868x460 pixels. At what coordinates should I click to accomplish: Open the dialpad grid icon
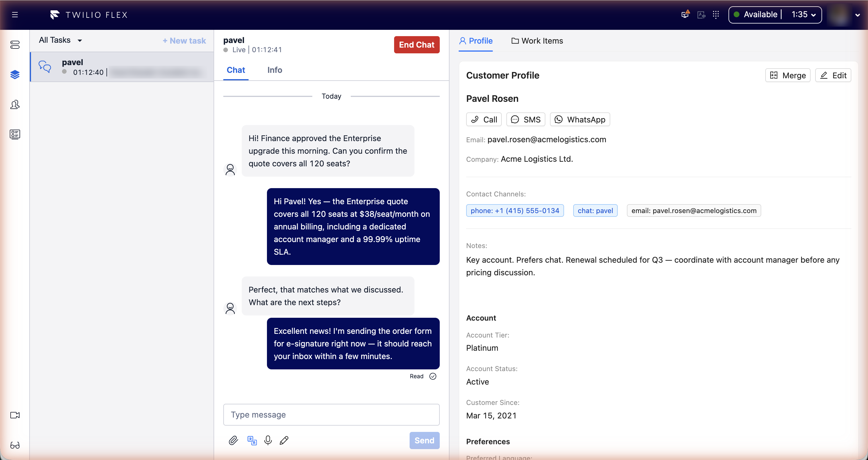tap(716, 14)
